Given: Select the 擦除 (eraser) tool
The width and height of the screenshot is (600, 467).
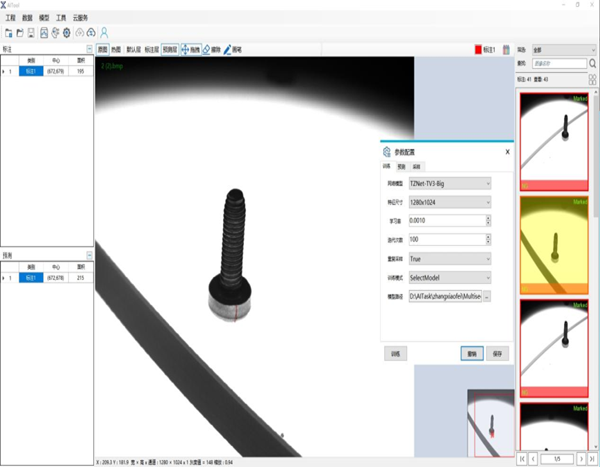Looking at the screenshot, I should (x=211, y=48).
